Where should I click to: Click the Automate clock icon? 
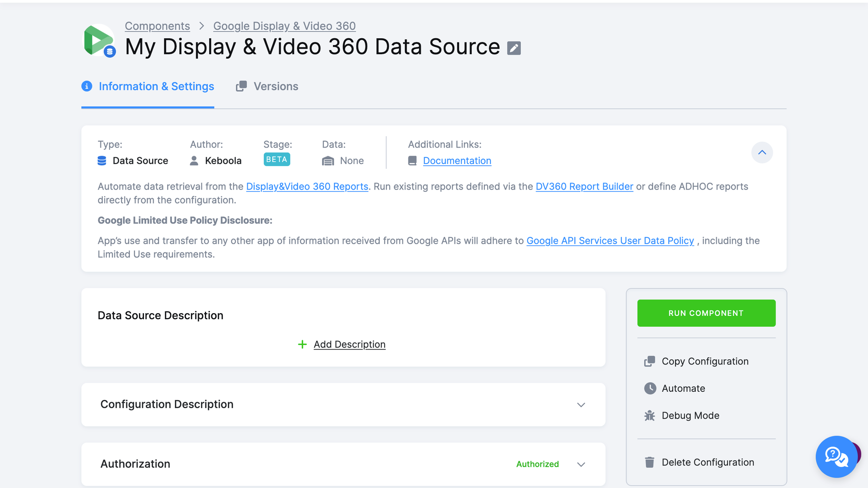(x=650, y=388)
